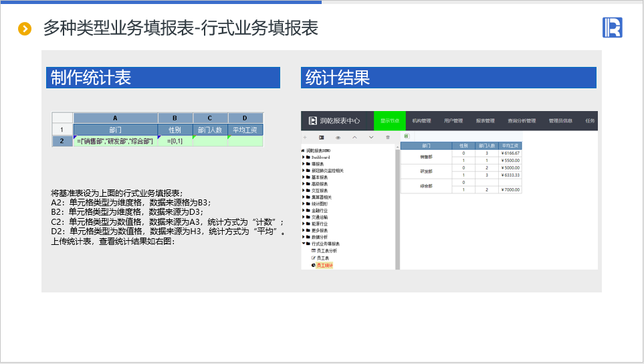Image resolution: width=644 pixels, height=364 pixels.
Task: Select the 员工表分析 tree item
Action: 326,251
